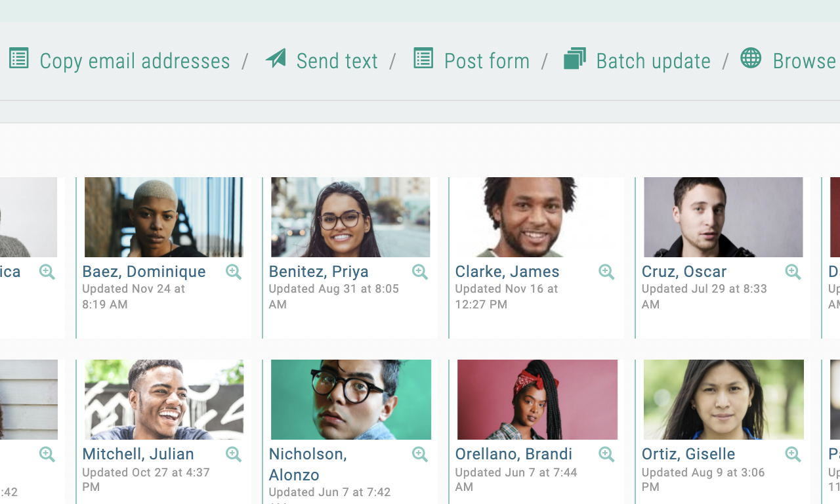Choose the Send text action

[337, 61]
